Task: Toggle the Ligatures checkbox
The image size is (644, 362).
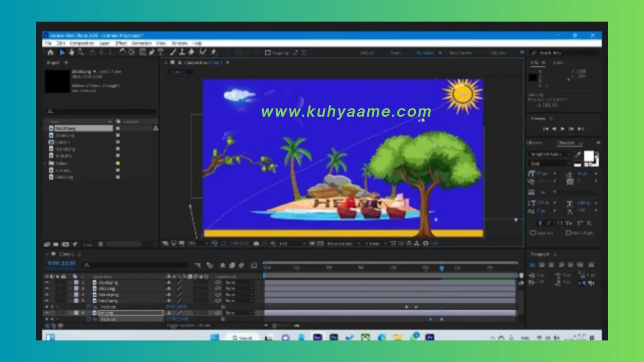Action: click(533, 233)
